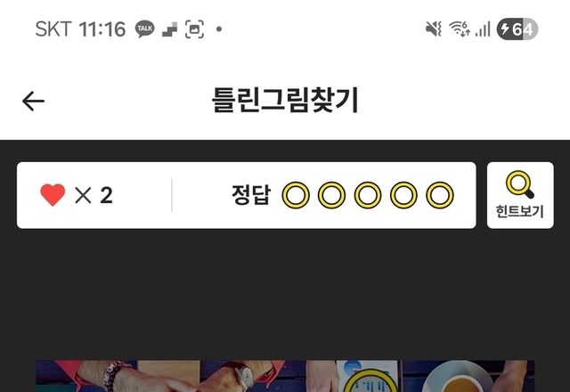This screenshot has width=570, height=392.
Task: Tap the cellular signal bars icon
Action: pos(483,29)
